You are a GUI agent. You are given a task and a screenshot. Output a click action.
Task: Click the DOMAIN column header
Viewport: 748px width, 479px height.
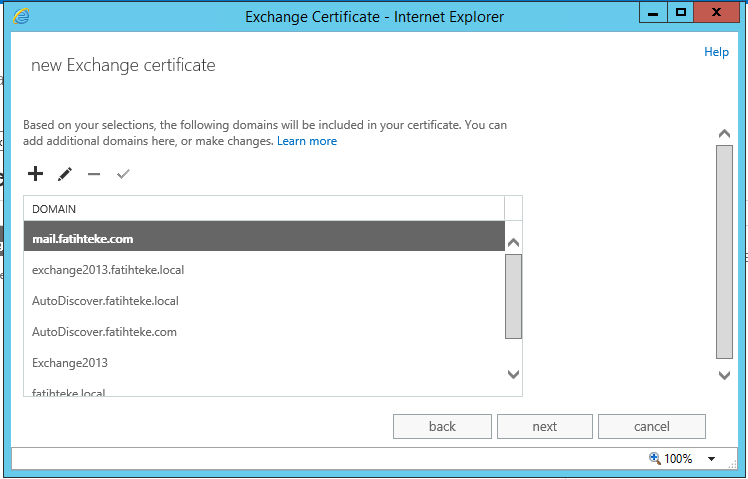(x=262, y=208)
